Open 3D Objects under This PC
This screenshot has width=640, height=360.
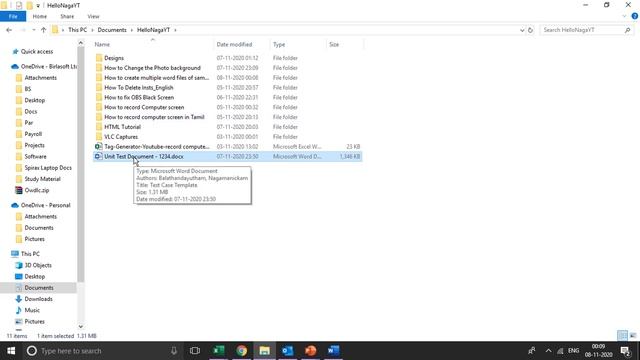click(x=38, y=265)
